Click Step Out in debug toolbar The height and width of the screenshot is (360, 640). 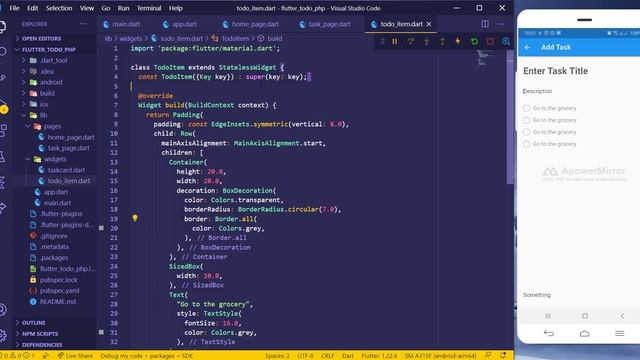pyautogui.click(x=442, y=41)
